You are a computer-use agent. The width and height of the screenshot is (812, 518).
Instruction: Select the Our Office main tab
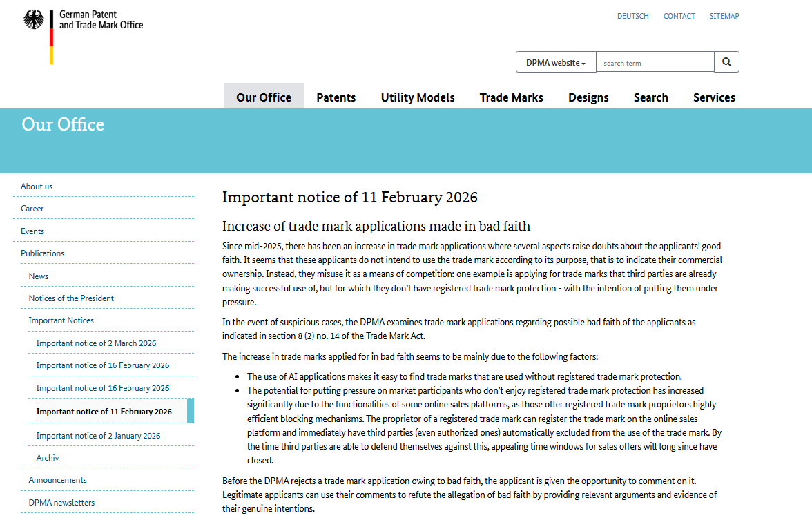pos(264,97)
